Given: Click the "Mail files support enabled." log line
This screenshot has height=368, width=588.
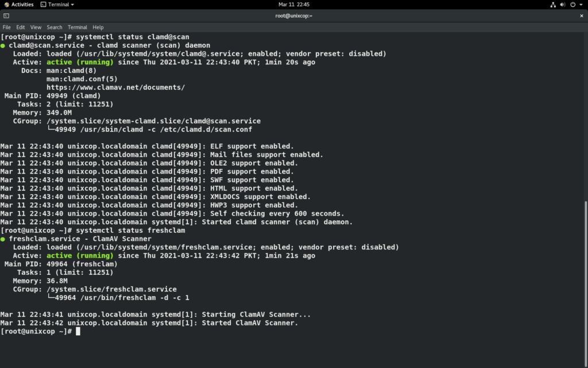Looking at the screenshot, I should [266, 155].
